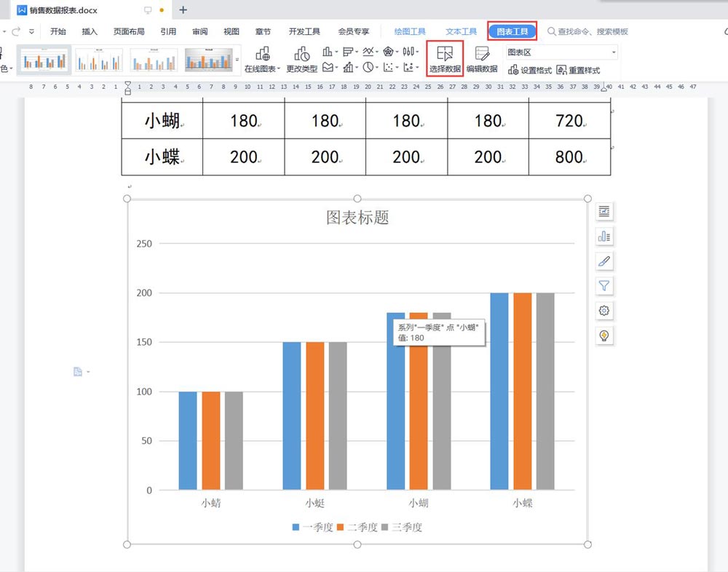Click the 更改类型 chart type icon
The image size is (728, 572).
(x=301, y=59)
